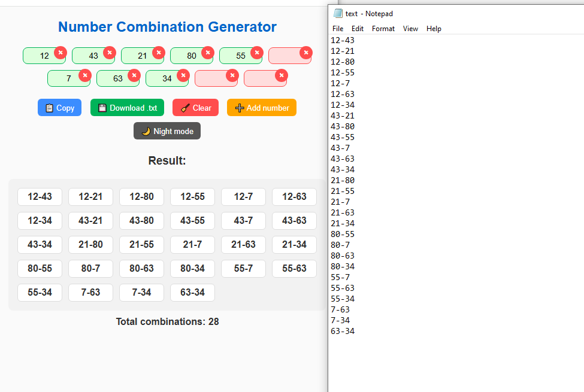Click the red X on the 34 field

coord(183,75)
